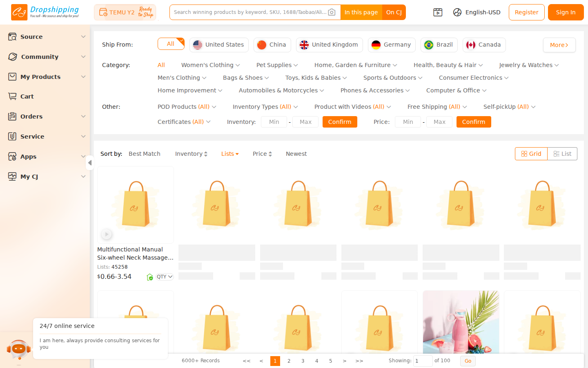
Task: Navigate to page 3 of results
Action: [x=303, y=361]
